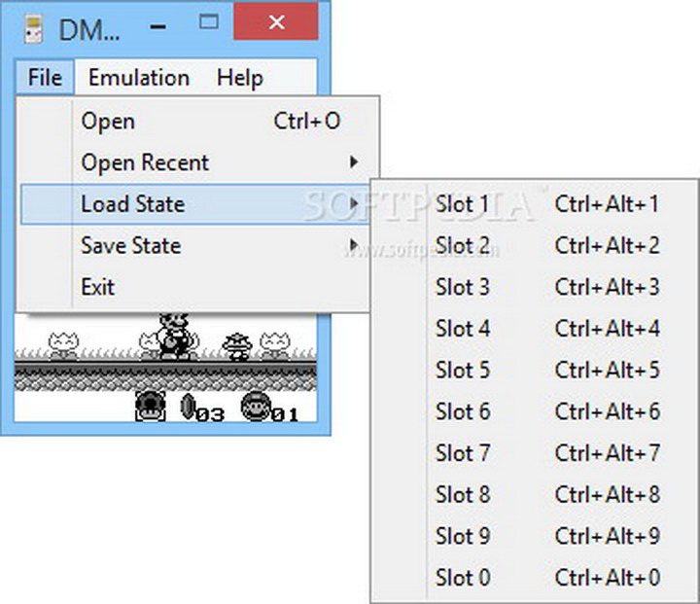The width and height of the screenshot is (700, 604).
Task: Open the Emulation menu
Action: click(139, 78)
